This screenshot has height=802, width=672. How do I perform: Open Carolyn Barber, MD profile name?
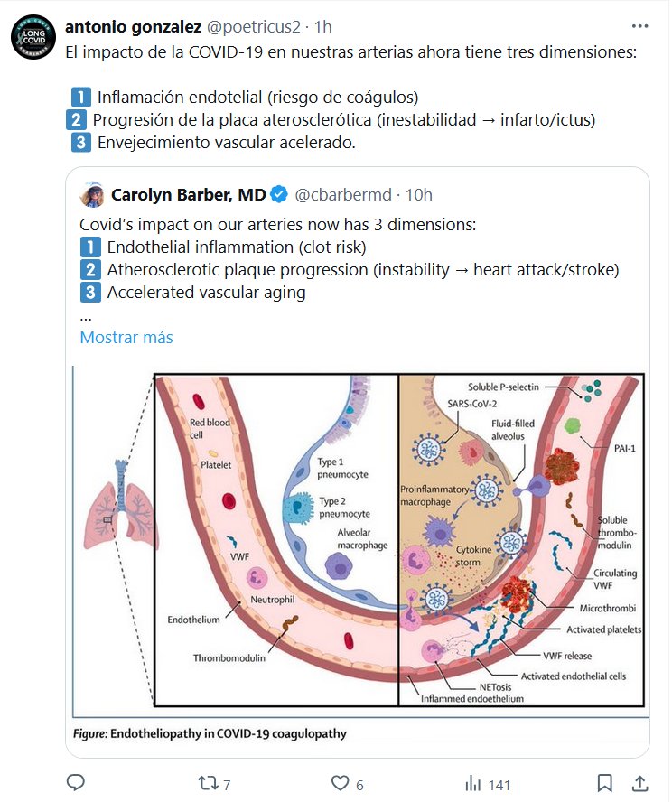[x=188, y=194]
